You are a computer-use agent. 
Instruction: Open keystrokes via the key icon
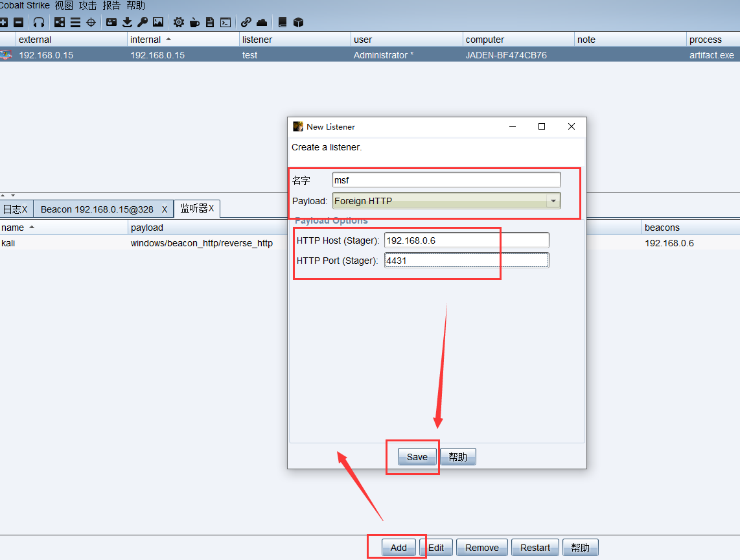[143, 22]
